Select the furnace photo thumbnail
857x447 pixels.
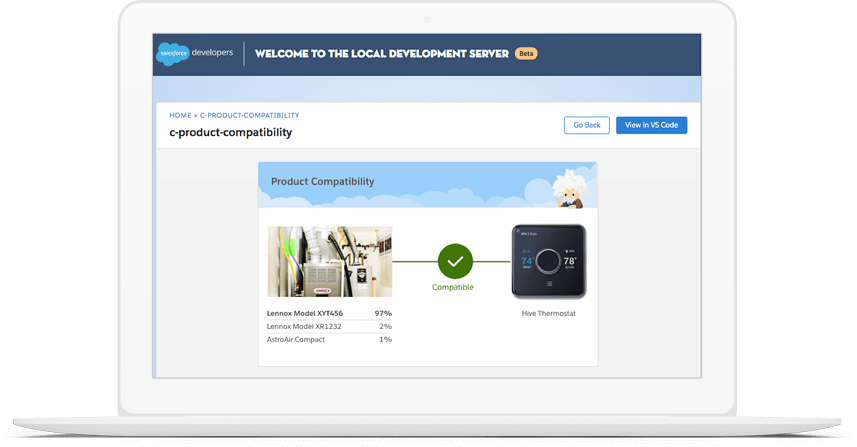pyautogui.click(x=330, y=262)
